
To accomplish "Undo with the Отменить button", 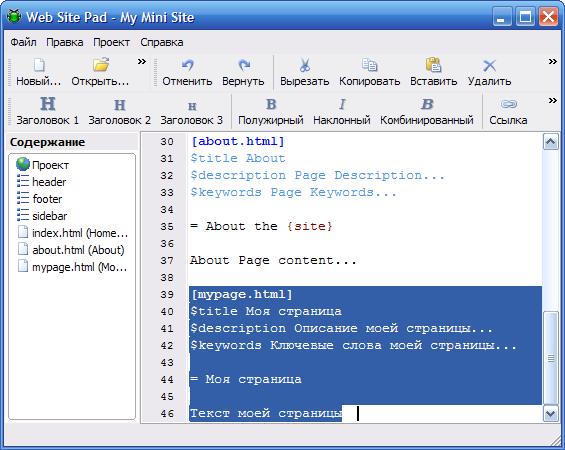I will (187, 72).
